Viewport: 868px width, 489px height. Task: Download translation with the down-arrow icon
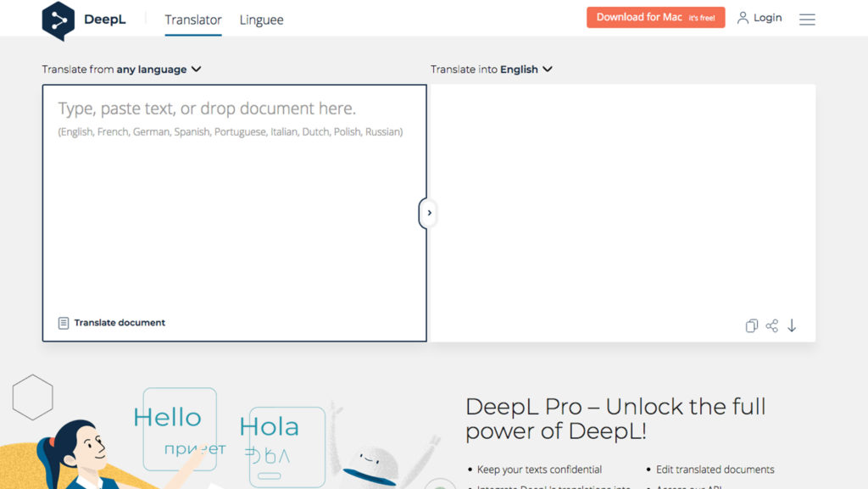(x=793, y=325)
